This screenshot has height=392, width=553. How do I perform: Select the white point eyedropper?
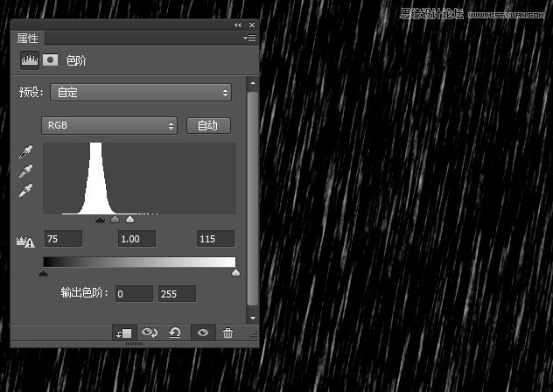(25, 190)
